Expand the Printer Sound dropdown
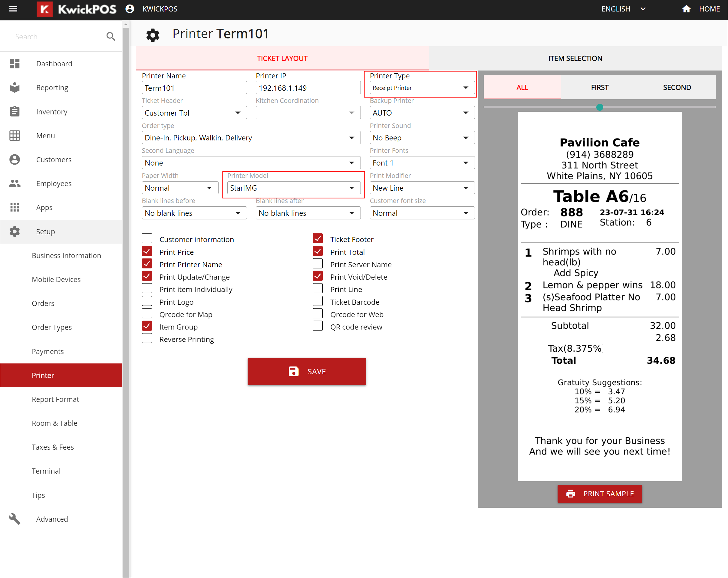The image size is (728, 578). point(422,138)
